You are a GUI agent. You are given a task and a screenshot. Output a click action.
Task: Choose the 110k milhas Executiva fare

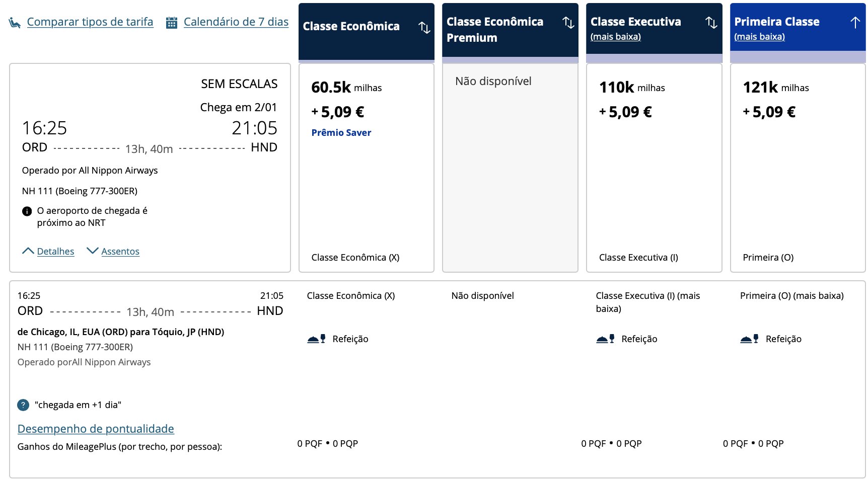click(654, 168)
